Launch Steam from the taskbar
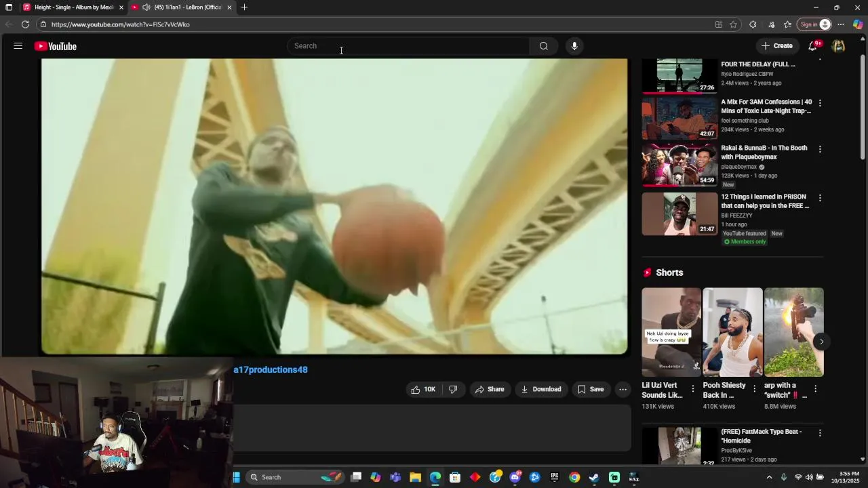The width and height of the screenshot is (868, 488). [x=594, y=477]
